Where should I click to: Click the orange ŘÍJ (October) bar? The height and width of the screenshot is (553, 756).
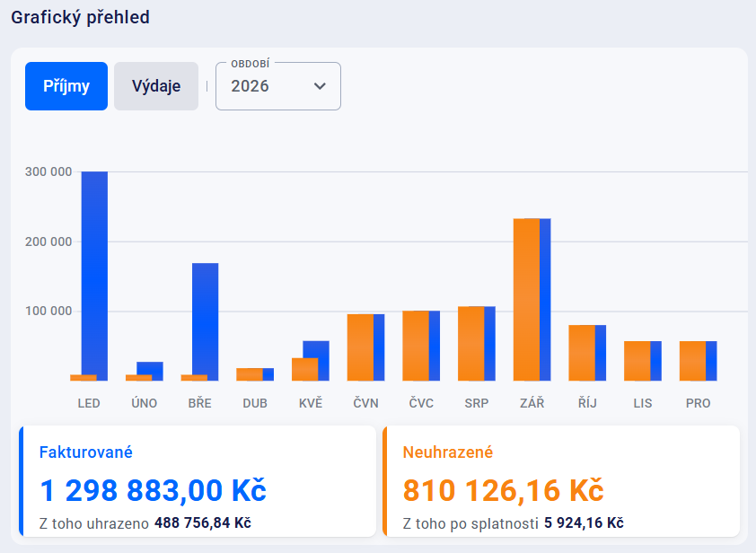coord(582,353)
